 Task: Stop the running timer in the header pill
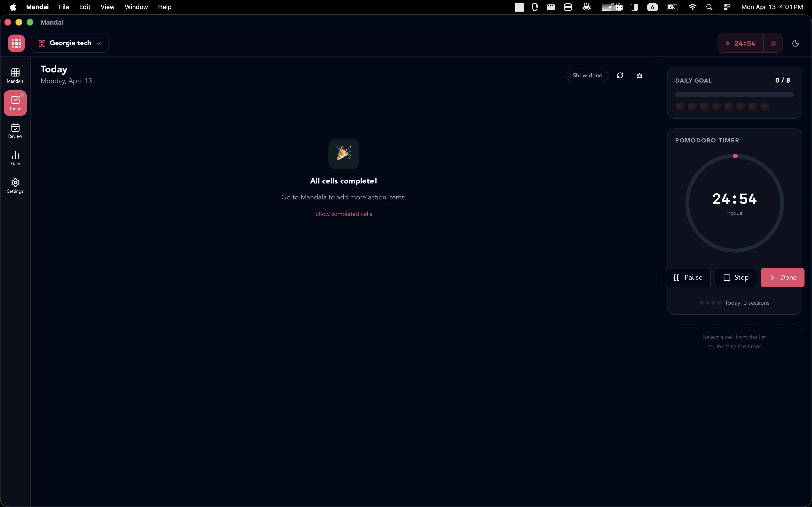(x=773, y=43)
